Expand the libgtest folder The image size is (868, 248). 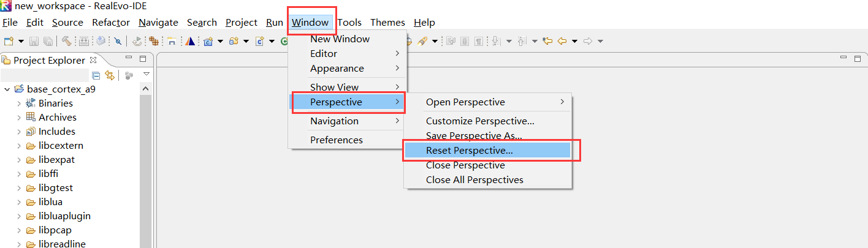pos(19,188)
